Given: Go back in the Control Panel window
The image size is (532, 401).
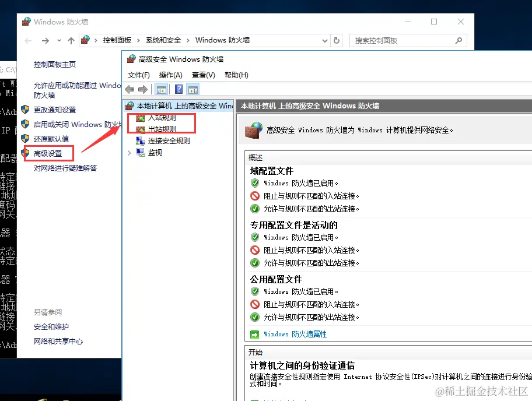Looking at the screenshot, I should point(28,41).
